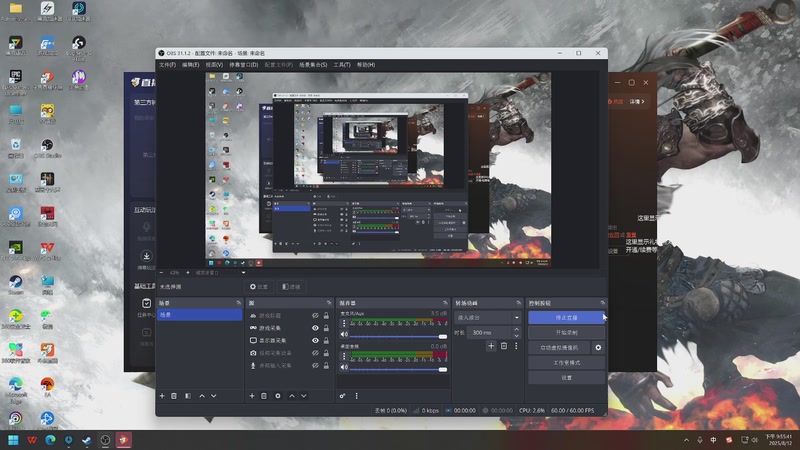Open the 帮助(H) menu
The height and width of the screenshot is (450, 800).
tap(366, 65)
